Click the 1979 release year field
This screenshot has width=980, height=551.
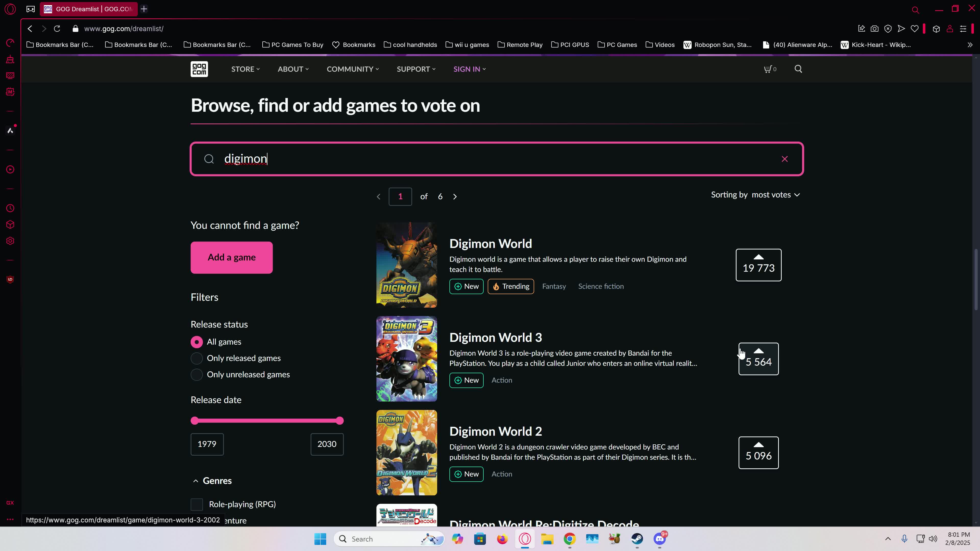[x=207, y=444]
